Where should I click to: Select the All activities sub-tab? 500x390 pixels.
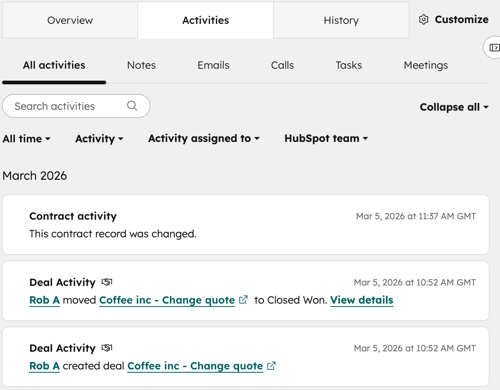pyautogui.click(x=54, y=65)
